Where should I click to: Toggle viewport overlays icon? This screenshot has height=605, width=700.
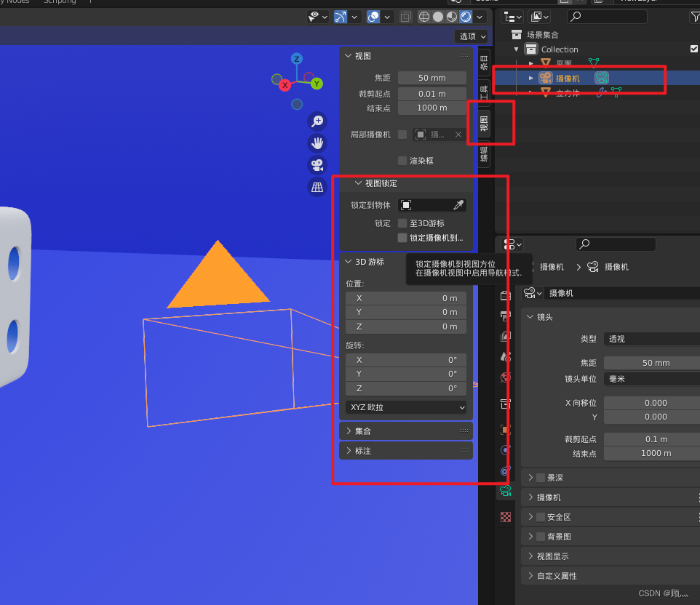coord(373,17)
